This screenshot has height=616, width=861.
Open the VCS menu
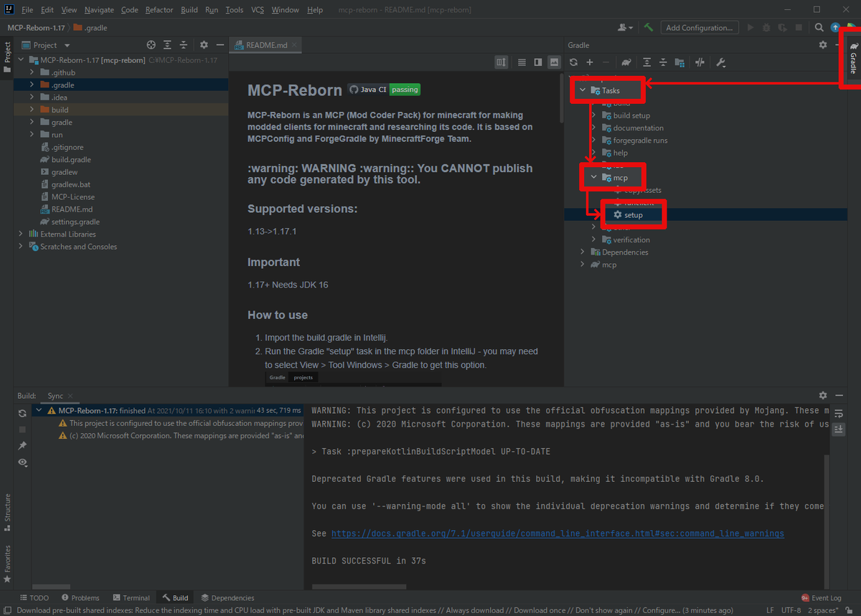[x=258, y=10]
